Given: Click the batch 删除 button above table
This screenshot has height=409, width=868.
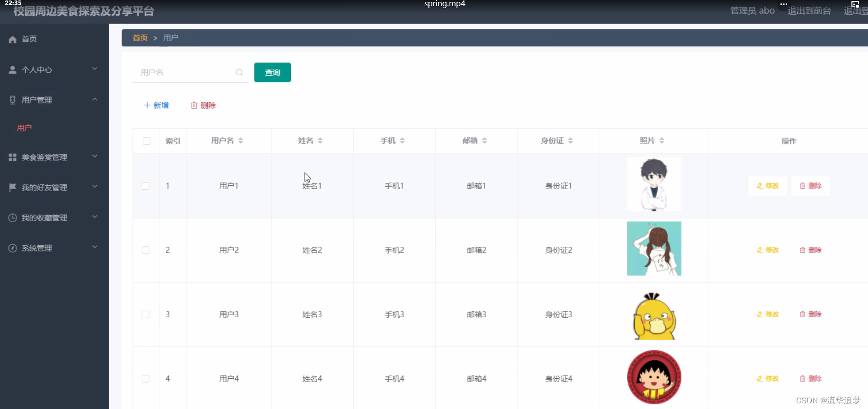Looking at the screenshot, I should click(x=203, y=105).
